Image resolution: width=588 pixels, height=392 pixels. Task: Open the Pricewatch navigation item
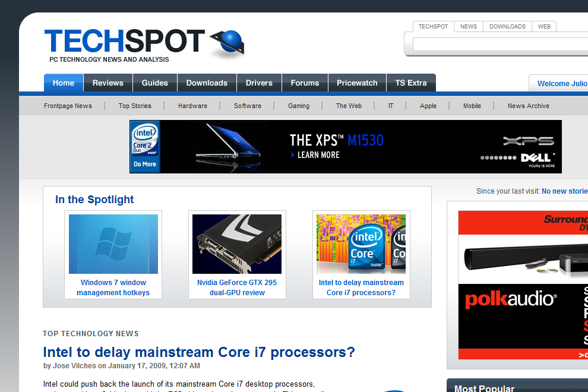[357, 83]
